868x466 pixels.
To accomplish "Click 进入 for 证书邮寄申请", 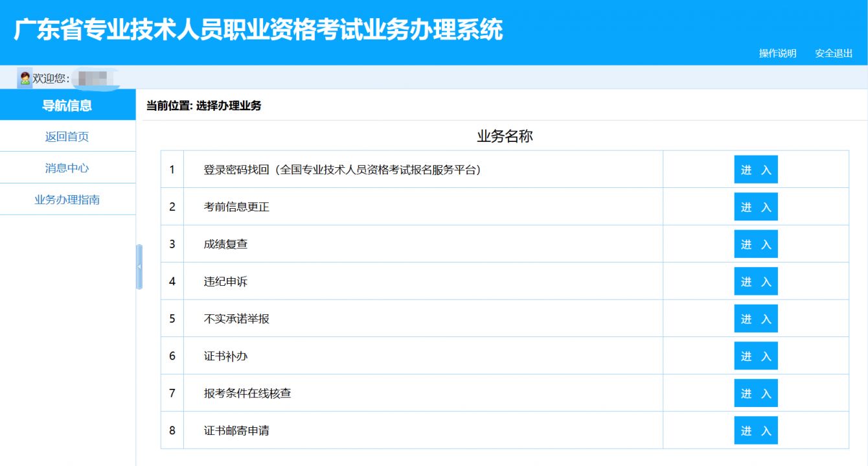I will (x=756, y=430).
